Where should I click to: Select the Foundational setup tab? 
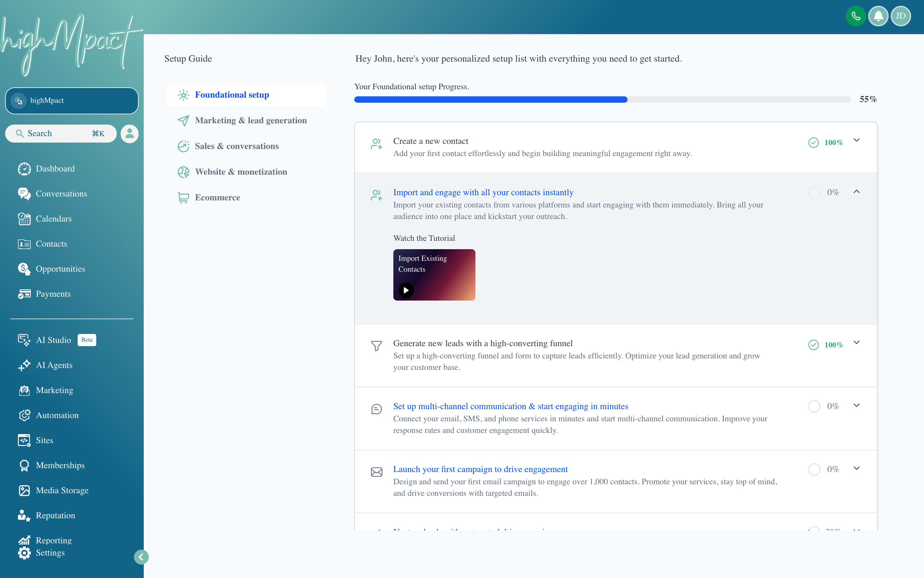246,95
